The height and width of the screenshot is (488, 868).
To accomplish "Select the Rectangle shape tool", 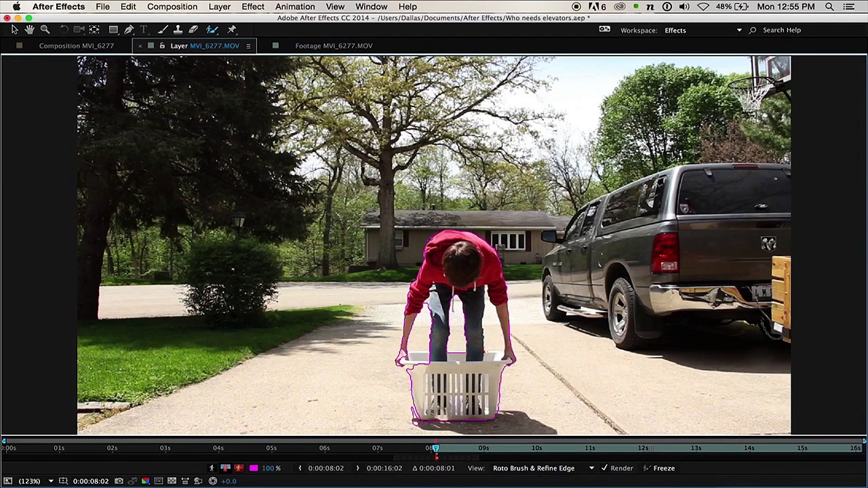I will coord(114,30).
